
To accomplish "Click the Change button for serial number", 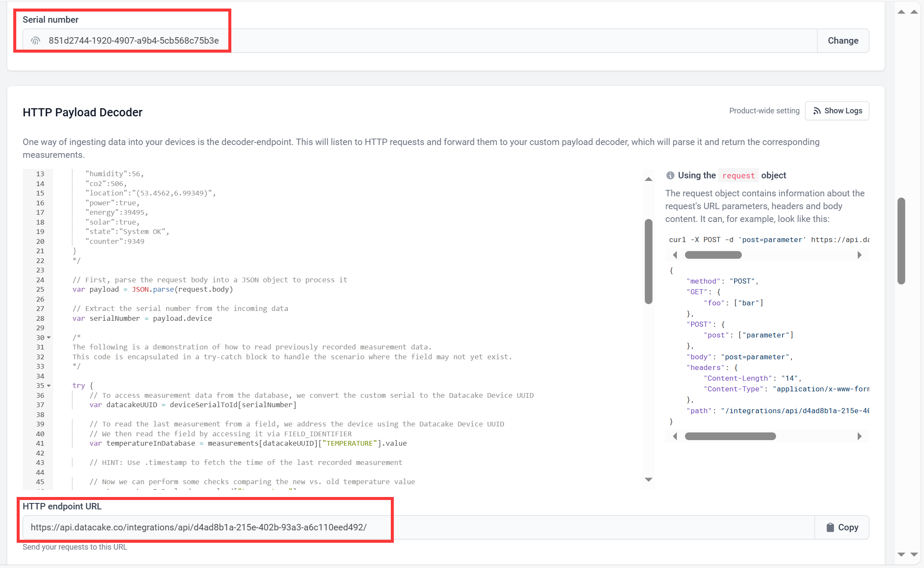I will pyautogui.click(x=843, y=40).
